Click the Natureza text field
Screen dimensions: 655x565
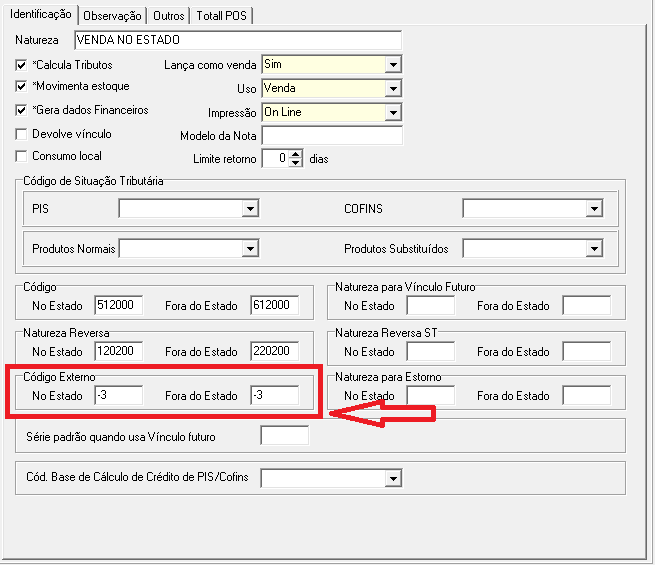238,40
